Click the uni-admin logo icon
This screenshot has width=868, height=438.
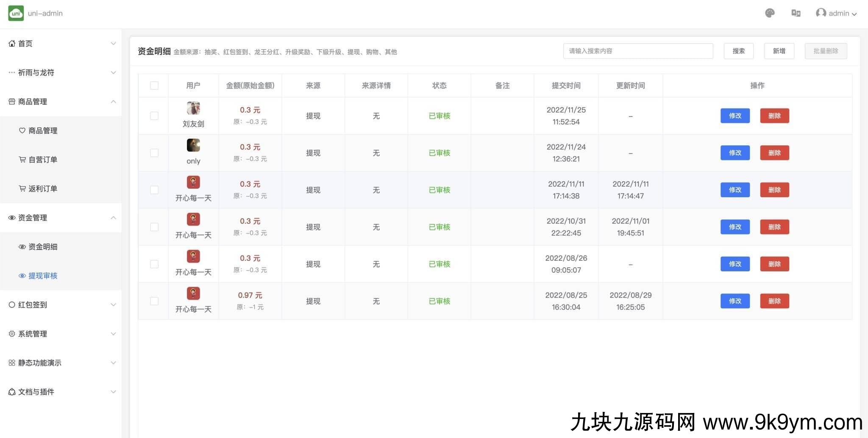(x=16, y=14)
